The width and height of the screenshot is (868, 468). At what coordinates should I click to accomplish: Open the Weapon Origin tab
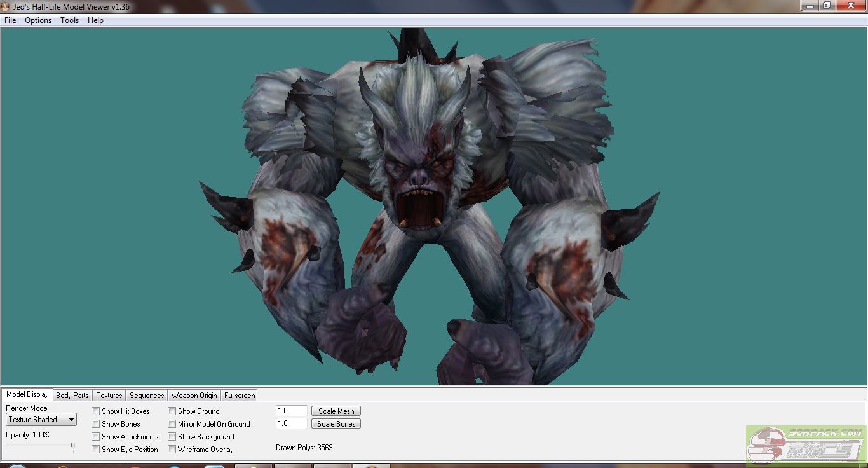194,396
